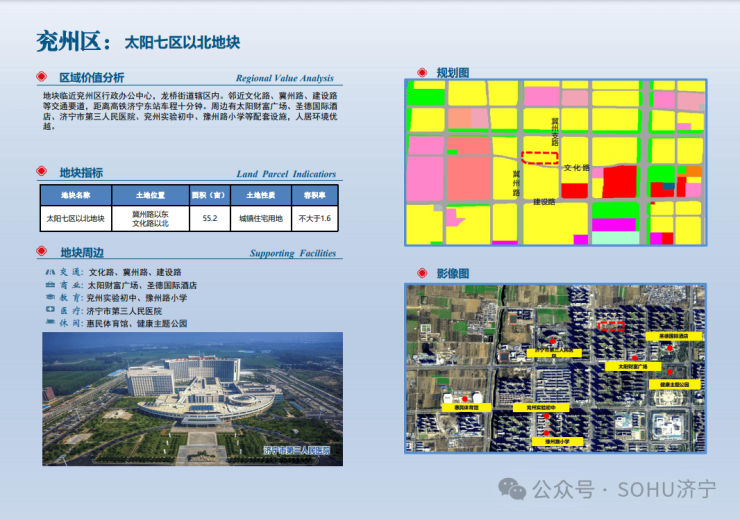
Task: Click the Land Parcel Indicatiors English heading
Action: click(x=286, y=174)
